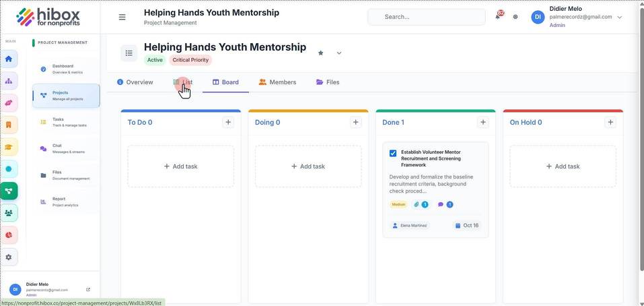Image resolution: width=644 pixels, height=306 pixels.
Task: Open the home icon in main sidebar
Action: click(9, 59)
